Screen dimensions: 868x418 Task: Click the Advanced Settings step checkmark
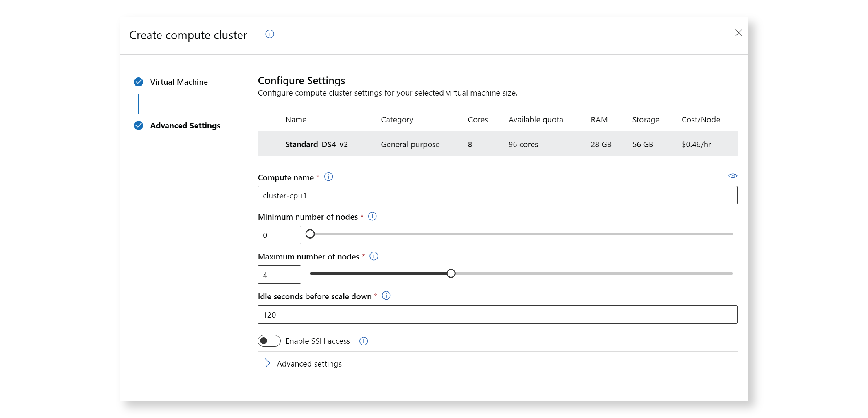pos(139,125)
